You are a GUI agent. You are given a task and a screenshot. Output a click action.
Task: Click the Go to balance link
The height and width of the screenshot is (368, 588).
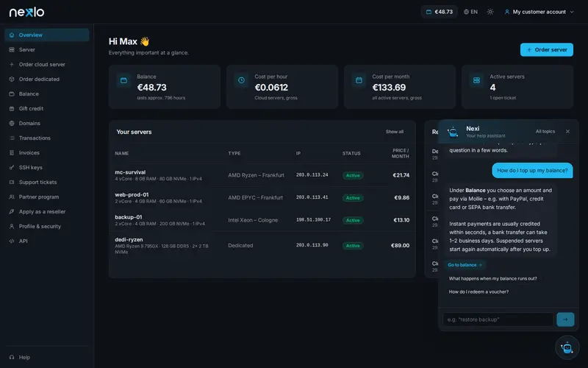465,265
